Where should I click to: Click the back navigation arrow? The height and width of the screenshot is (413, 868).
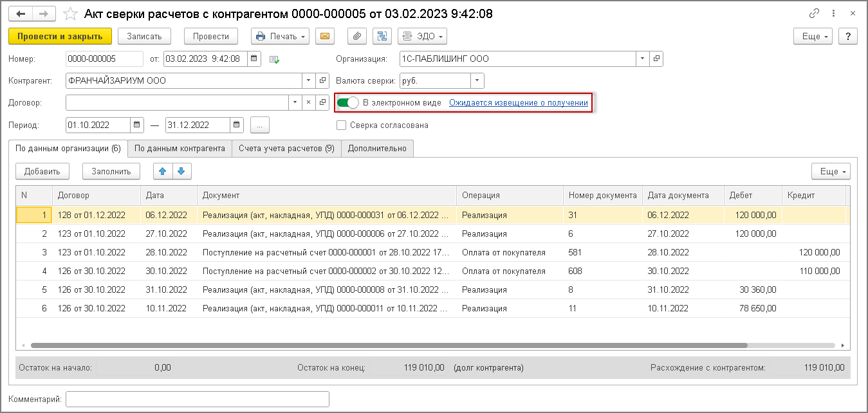pyautogui.click(x=21, y=14)
